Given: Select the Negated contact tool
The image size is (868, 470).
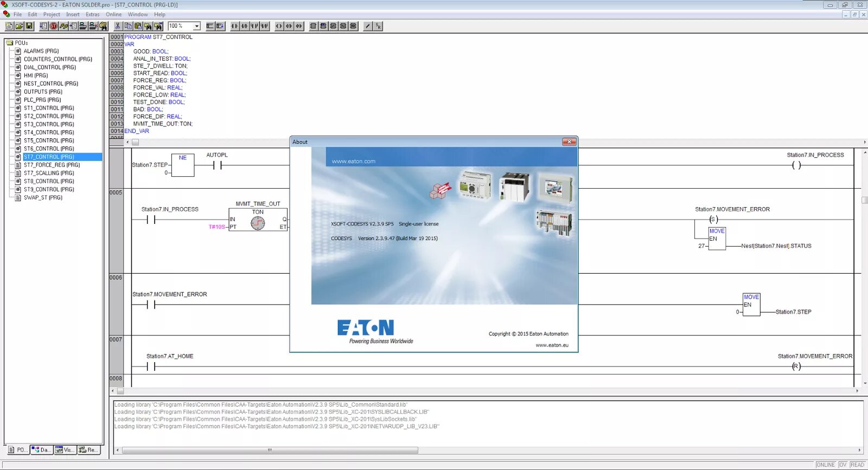Looking at the screenshot, I should click(244, 26).
